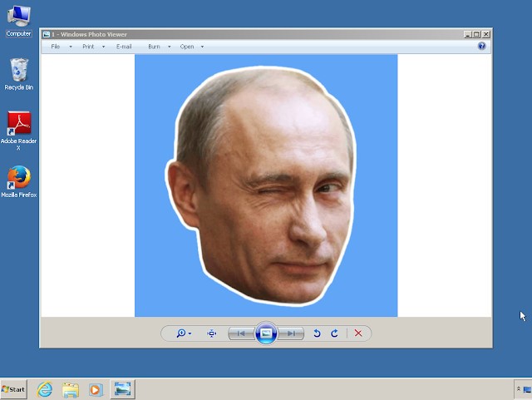Expand the Open dropdown menu
Screen dimensions: 532x400
tap(191, 47)
